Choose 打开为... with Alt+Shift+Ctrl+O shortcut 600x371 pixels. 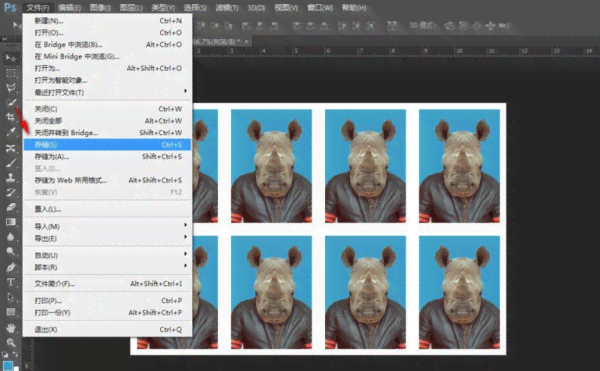(108, 68)
